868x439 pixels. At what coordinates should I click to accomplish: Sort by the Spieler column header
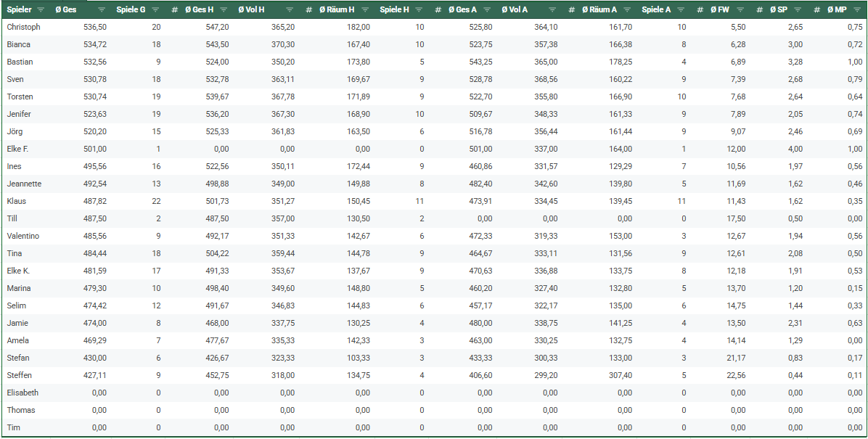(19, 10)
